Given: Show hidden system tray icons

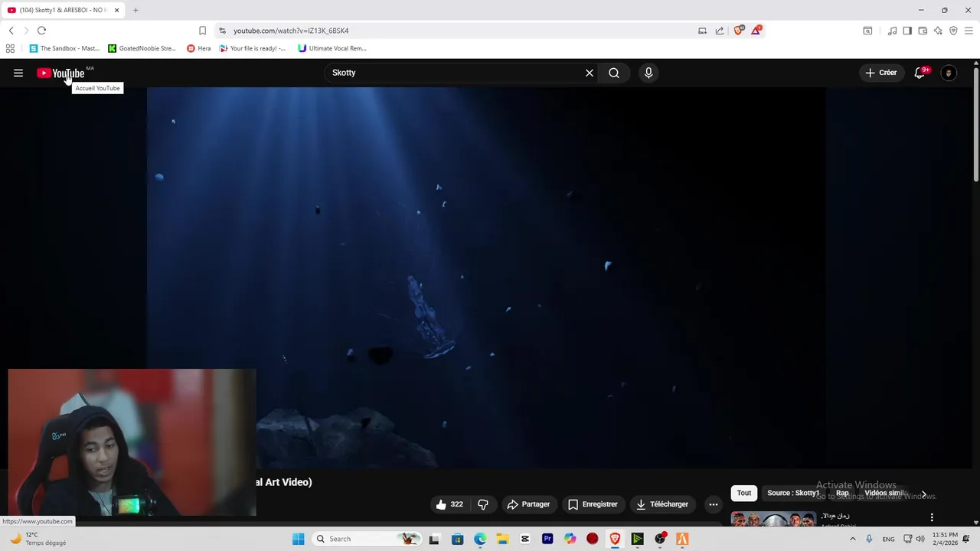Looking at the screenshot, I should pos(852,539).
